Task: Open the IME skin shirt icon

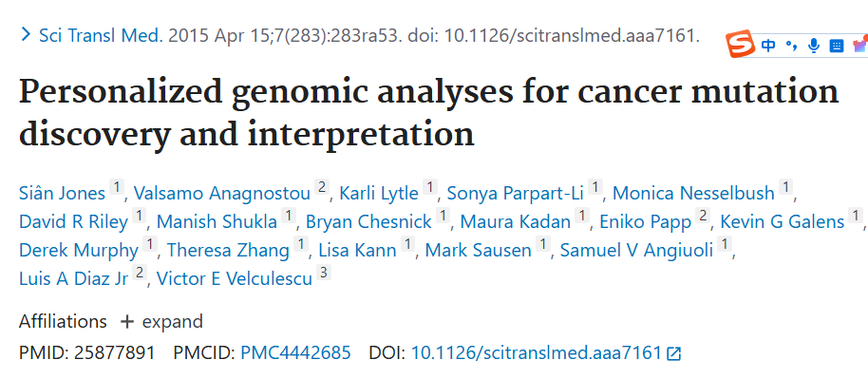Action: tap(860, 45)
